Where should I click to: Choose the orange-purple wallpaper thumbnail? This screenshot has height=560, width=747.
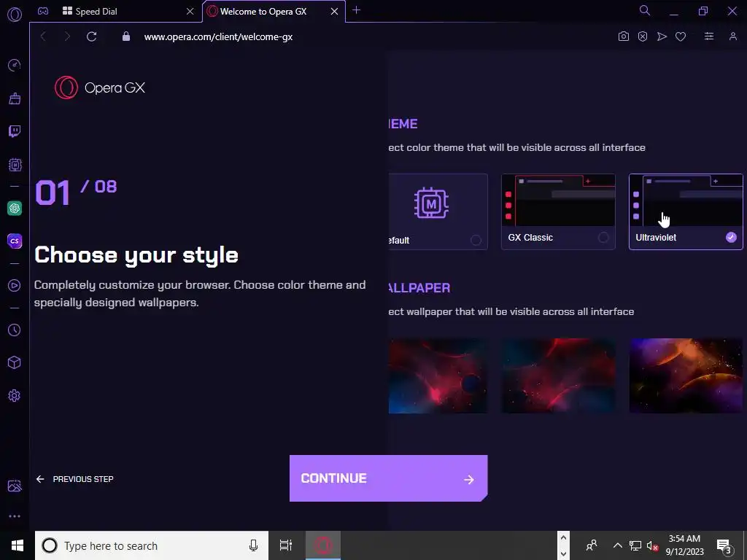(x=686, y=376)
